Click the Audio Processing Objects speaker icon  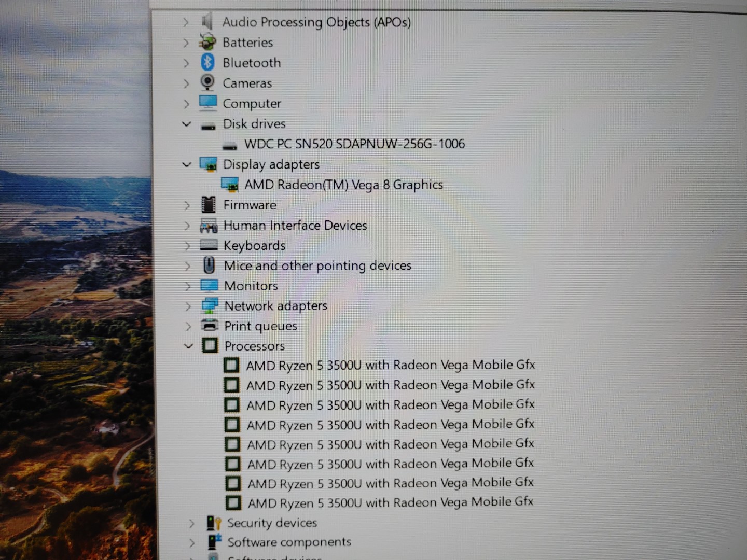click(x=207, y=22)
